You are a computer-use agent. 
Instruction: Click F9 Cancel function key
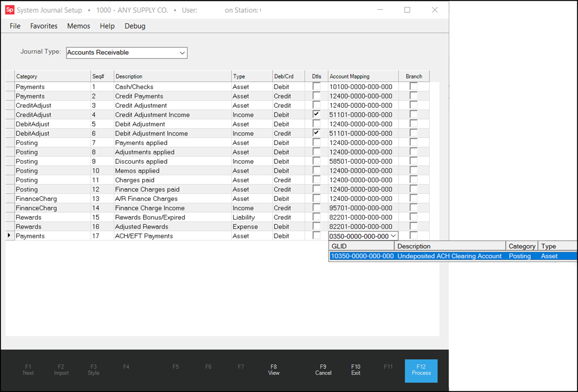point(323,370)
